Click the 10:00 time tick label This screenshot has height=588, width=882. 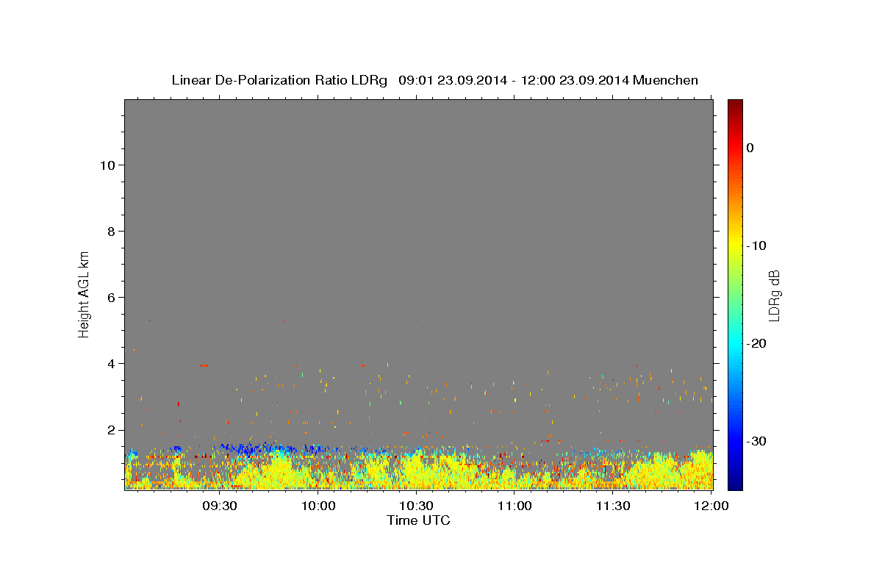click(318, 506)
